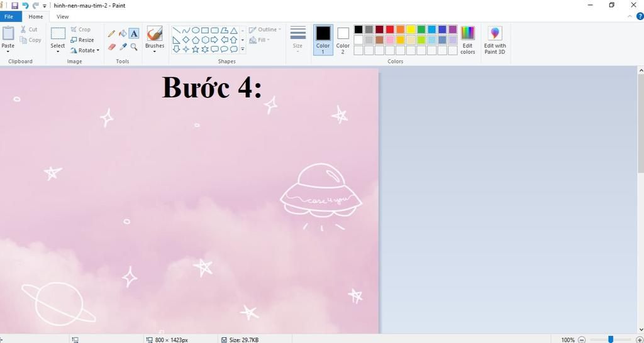Choose the Left arrow shape
Screen dimensions: 644x343
(x=225, y=40)
